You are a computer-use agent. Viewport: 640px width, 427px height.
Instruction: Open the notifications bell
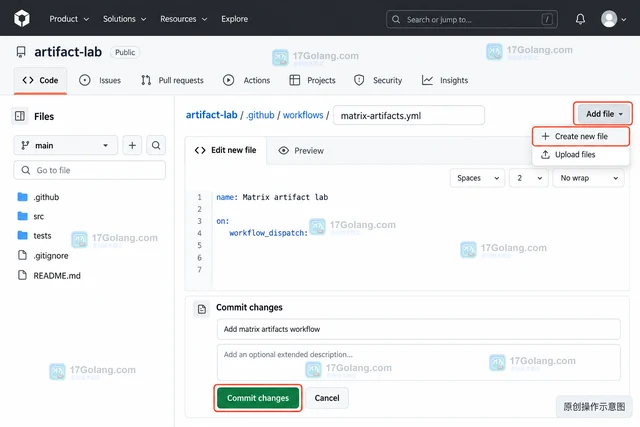point(580,19)
